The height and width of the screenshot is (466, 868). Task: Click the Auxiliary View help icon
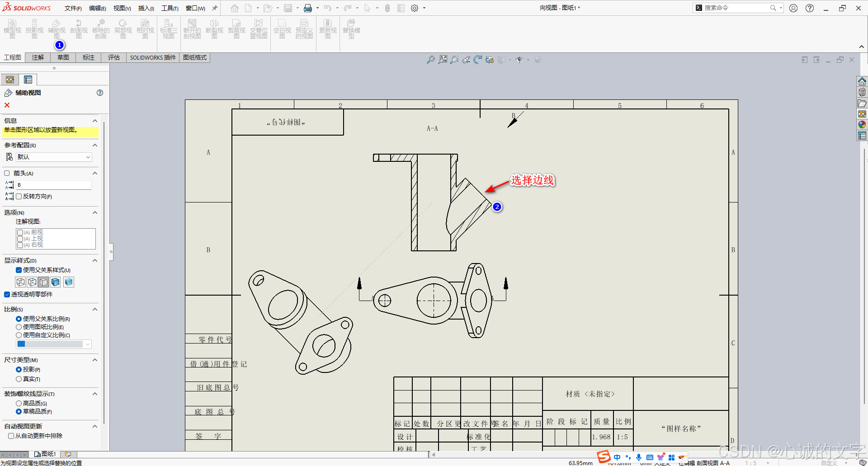[100, 93]
